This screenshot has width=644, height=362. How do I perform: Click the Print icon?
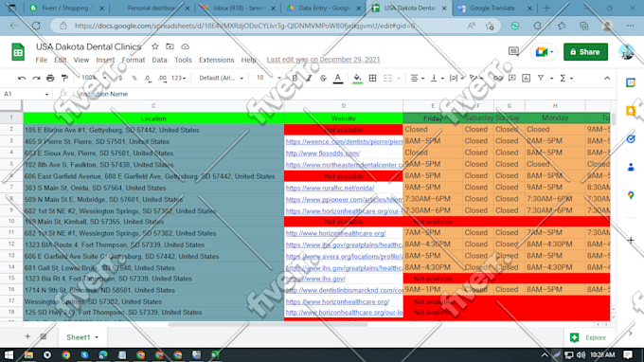pyautogui.click(x=50, y=78)
